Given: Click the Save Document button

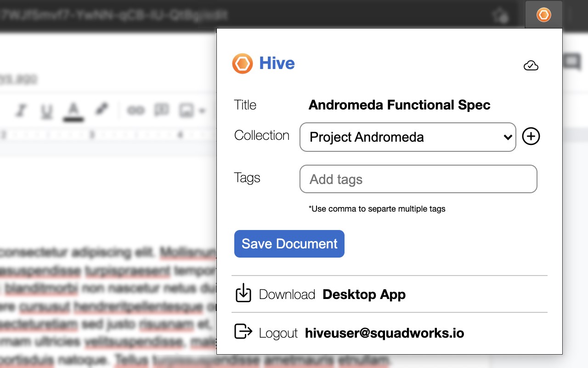Looking at the screenshot, I should (x=289, y=244).
